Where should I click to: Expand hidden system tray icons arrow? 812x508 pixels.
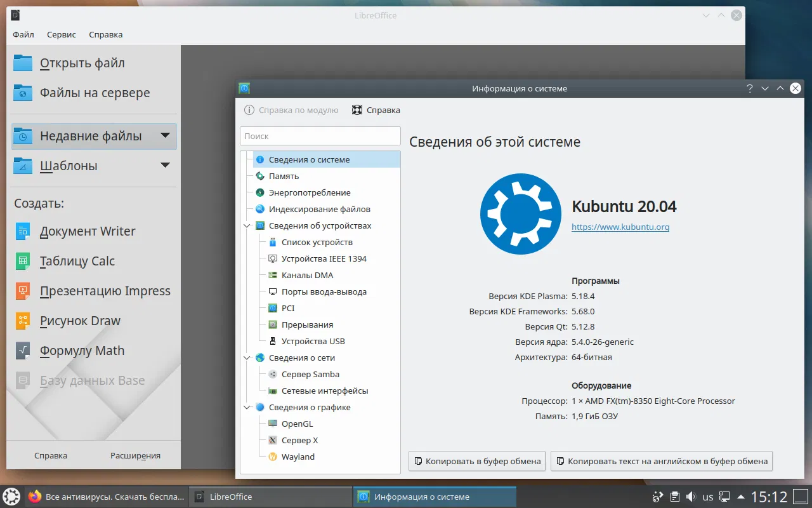740,497
